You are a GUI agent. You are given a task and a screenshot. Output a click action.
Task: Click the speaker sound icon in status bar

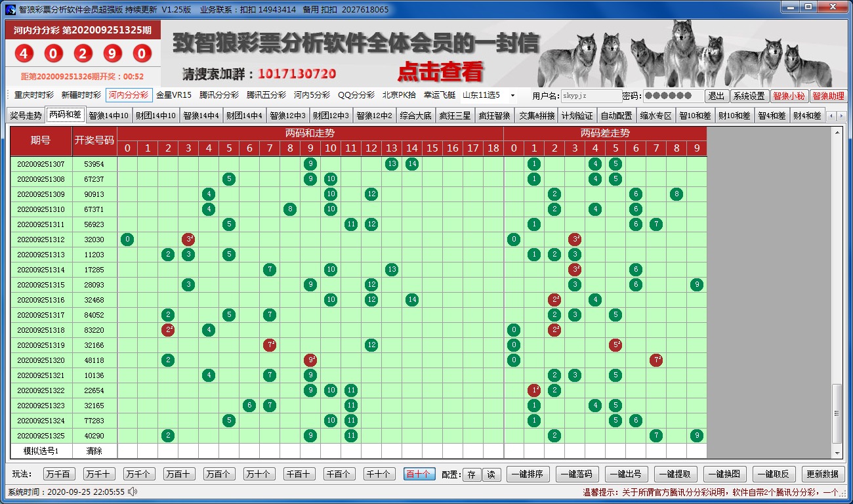coord(133,492)
